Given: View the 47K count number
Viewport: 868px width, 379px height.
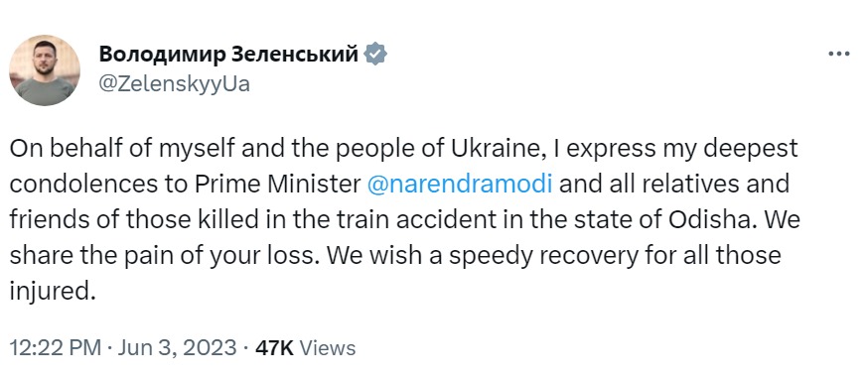Looking at the screenshot, I should point(274,348).
